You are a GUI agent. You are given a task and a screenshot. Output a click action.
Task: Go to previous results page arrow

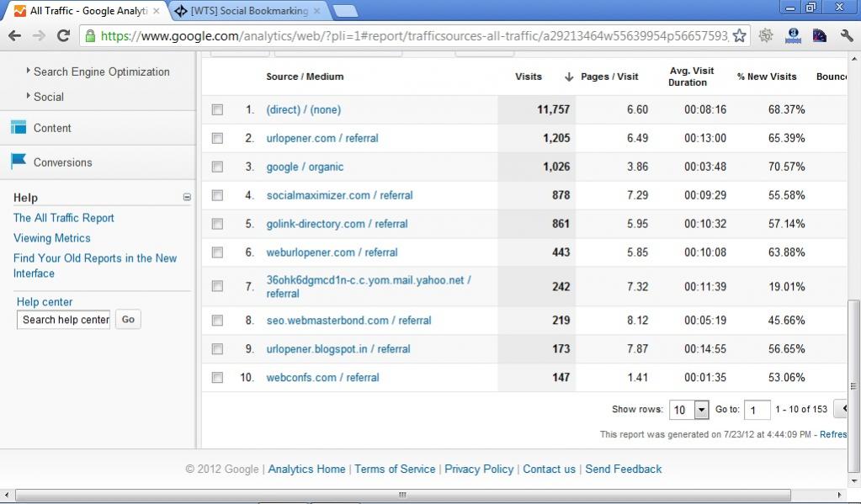[x=842, y=408]
